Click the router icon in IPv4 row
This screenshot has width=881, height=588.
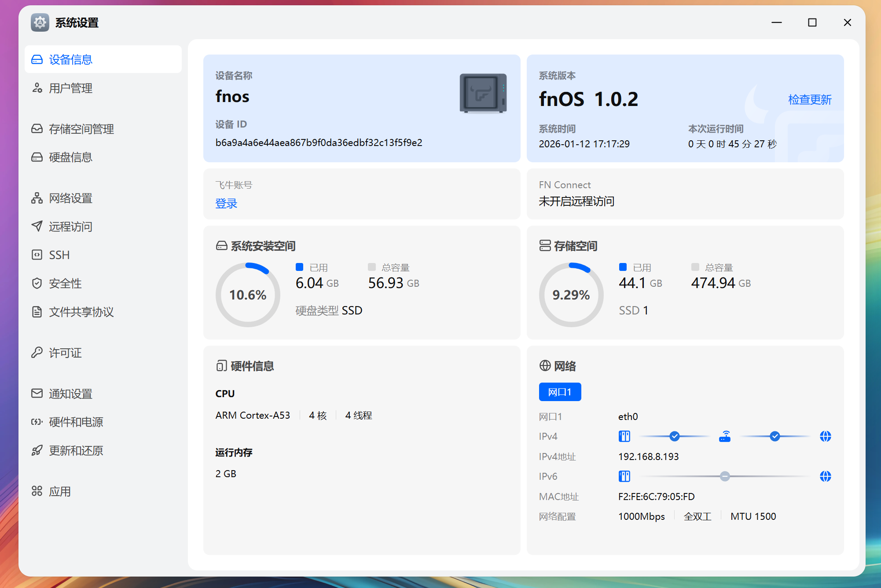[724, 436]
